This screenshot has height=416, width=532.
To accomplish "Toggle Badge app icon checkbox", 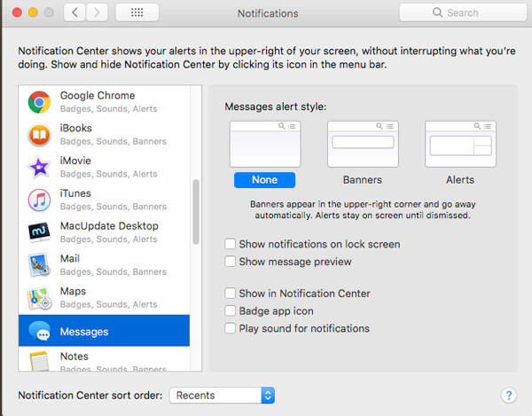I will click(x=230, y=310).
